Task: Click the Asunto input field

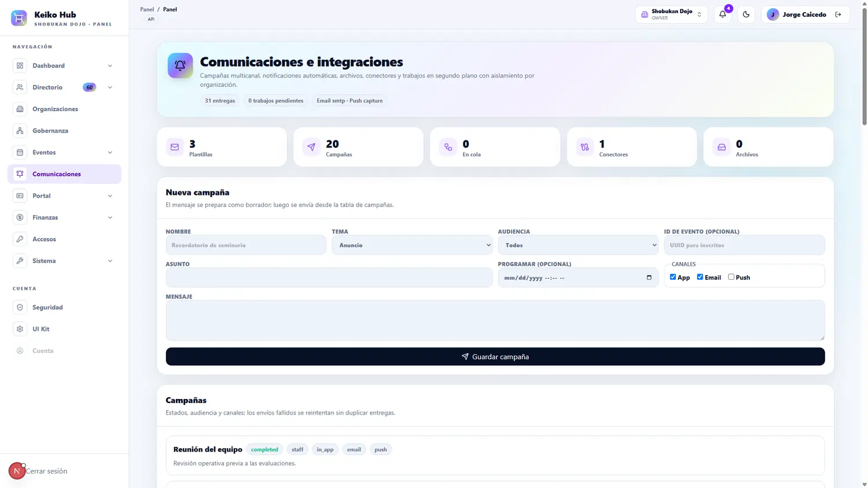Action: click(329, 278)
